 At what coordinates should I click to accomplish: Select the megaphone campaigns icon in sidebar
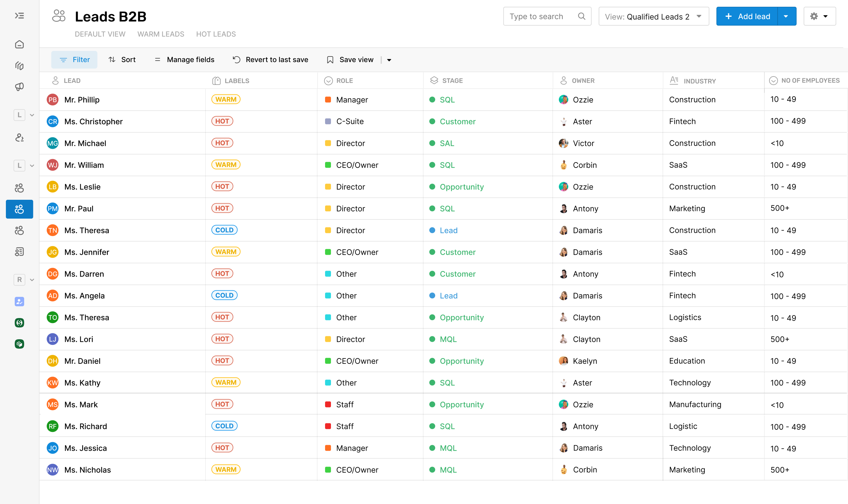(x=19, y=87)
